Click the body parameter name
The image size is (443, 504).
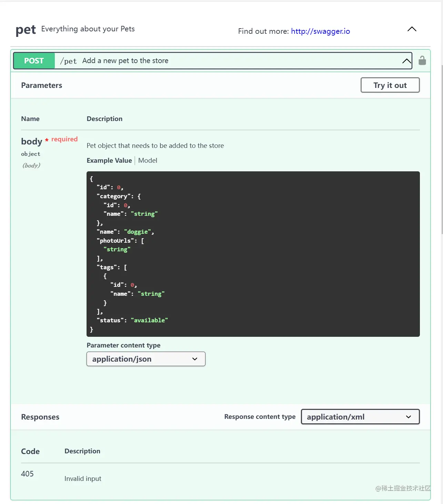pyautogui.click(x=31, y=141)
